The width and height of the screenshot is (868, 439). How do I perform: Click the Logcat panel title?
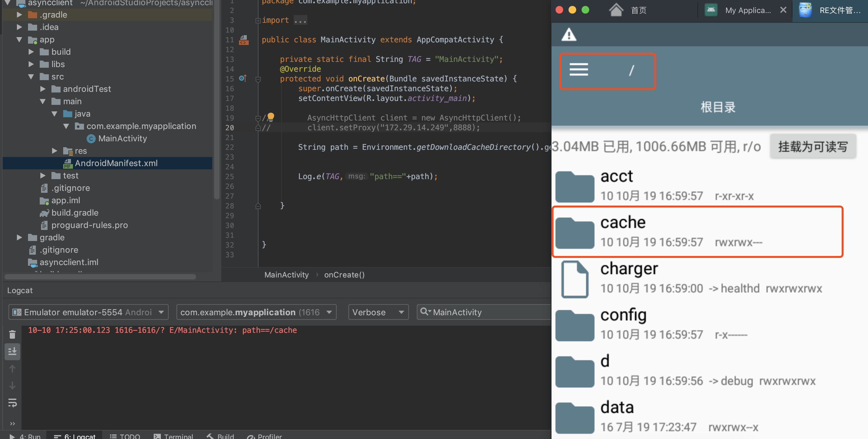tap(20, 290)
